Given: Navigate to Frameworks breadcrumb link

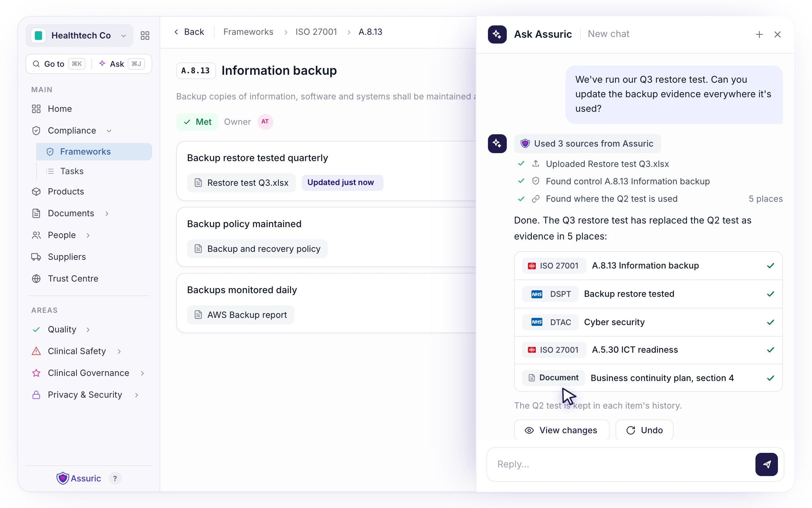Looking at the screenshot, I should [248, 32].
